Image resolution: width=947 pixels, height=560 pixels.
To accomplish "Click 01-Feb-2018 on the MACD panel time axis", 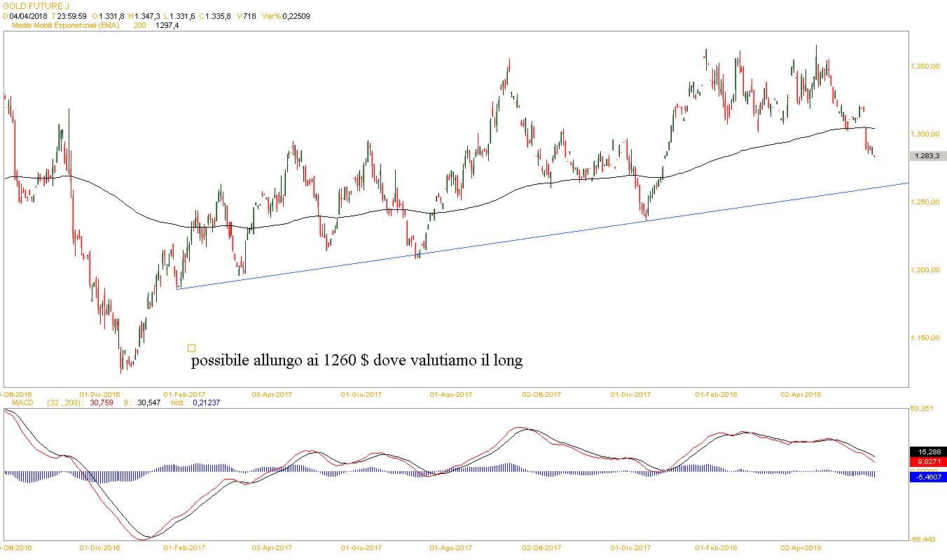I will point(715,547).
